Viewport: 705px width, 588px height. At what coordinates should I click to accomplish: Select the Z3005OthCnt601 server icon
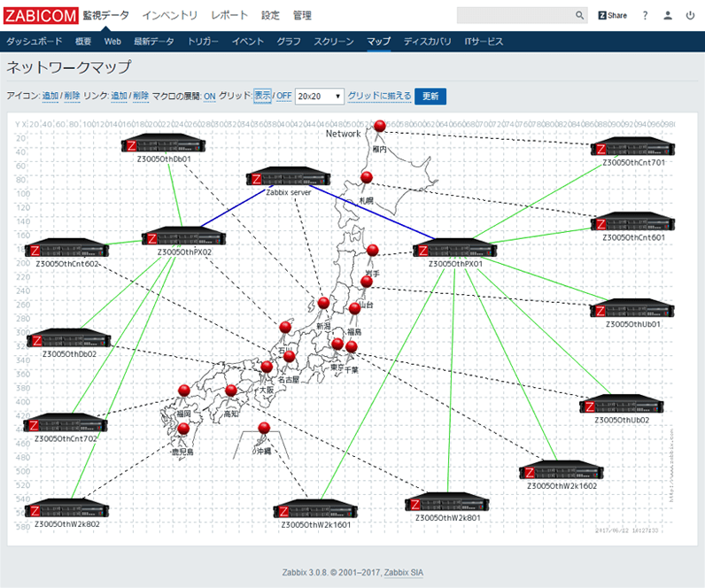click(633, 221)
